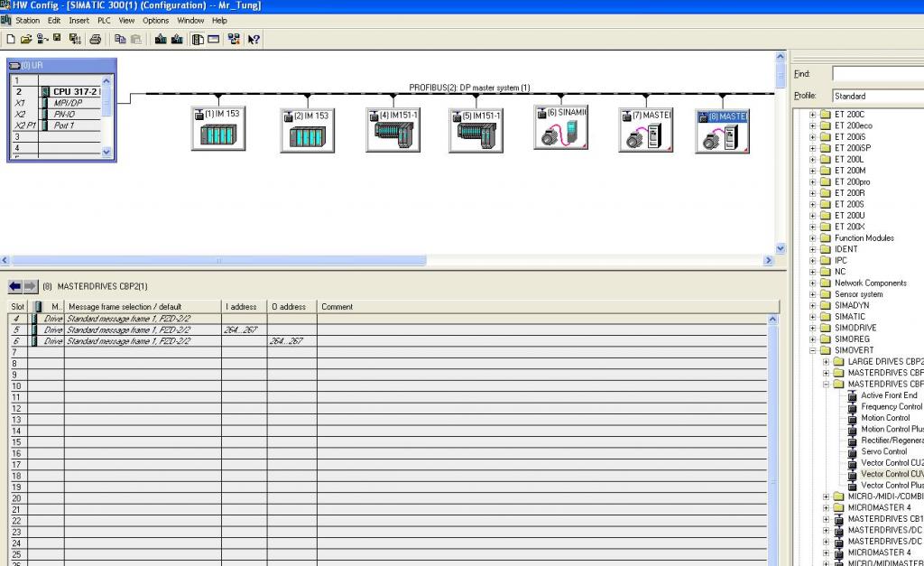
Task: Click the I address column header
Action: click(x=244, y=307)
